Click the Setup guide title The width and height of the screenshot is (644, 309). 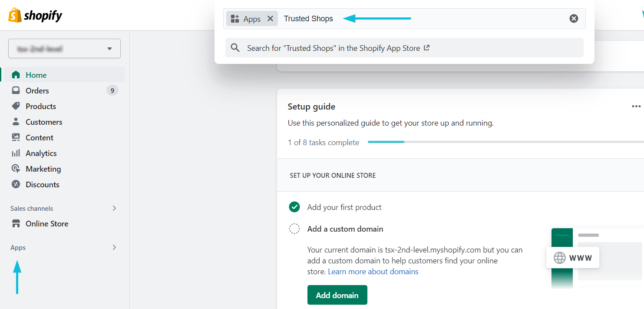[x=311, y=106]
